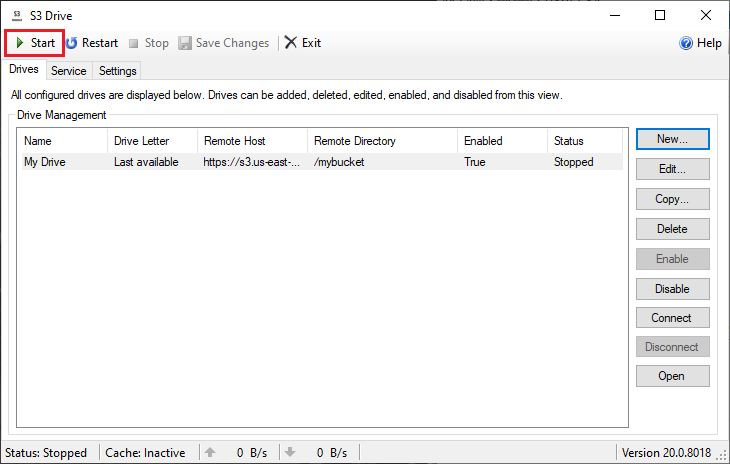The height and width of the screenshot is (464, 730).
Task: Click the New... button
Action: (673, 139)
